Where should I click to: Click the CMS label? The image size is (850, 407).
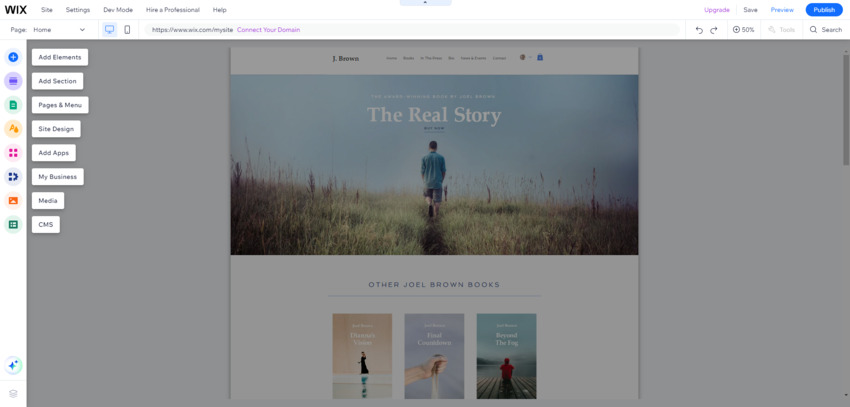click(46, 224)
